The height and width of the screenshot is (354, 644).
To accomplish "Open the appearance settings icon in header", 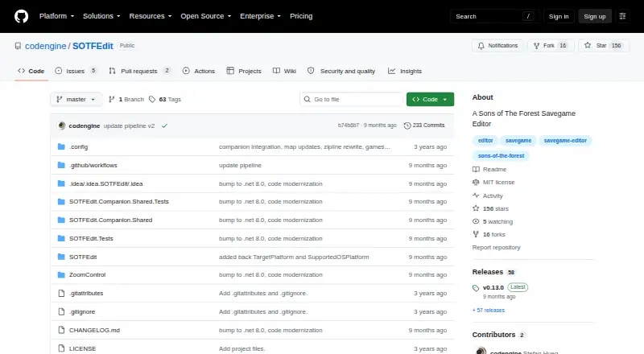I will (622, 16).
